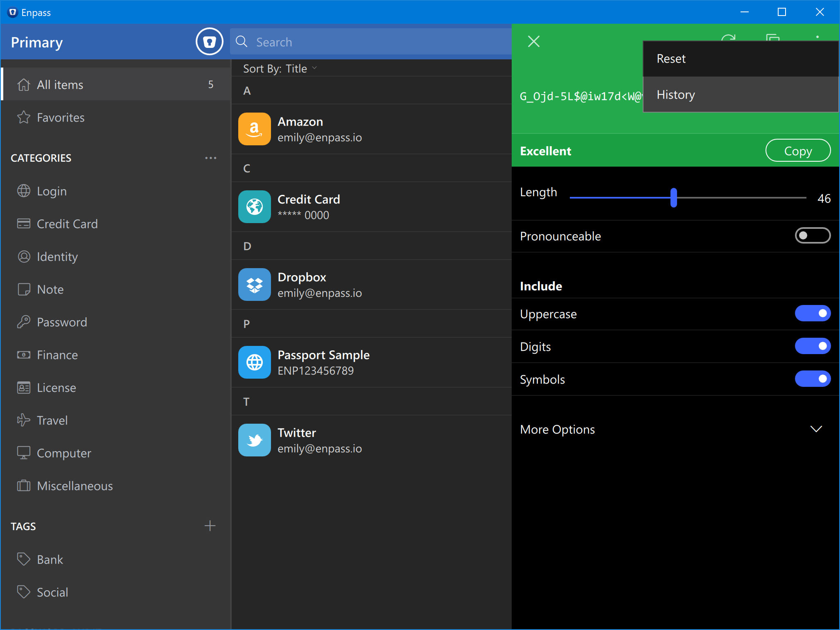The image size is (840, 630).
Task: Click the All items count 5
Action: click(211, 84)
